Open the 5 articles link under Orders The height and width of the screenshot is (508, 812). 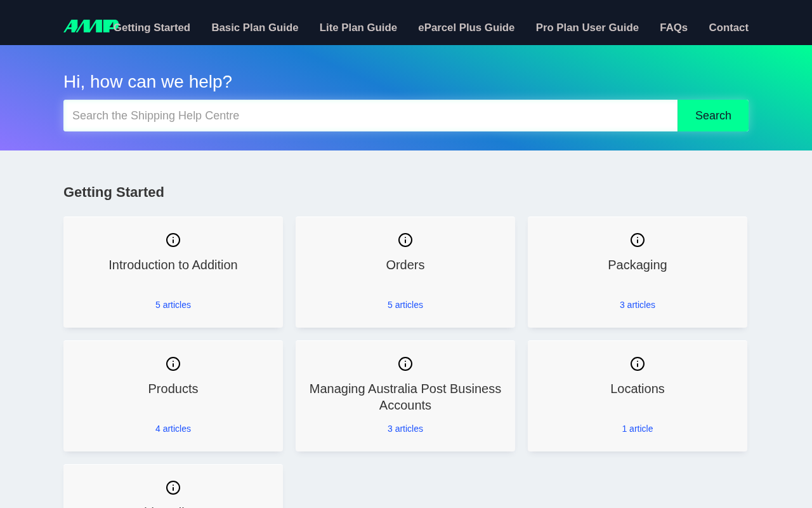click(405, 305)
